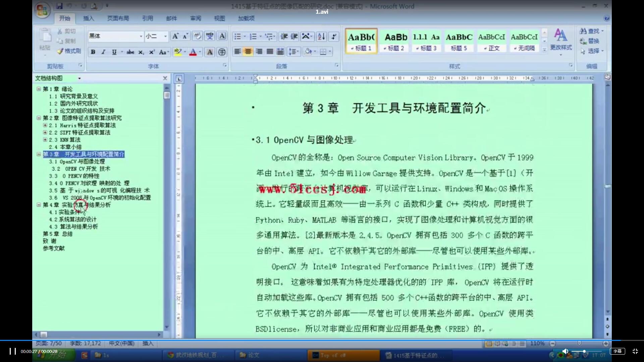Click the Replace button

coord(590,41)
